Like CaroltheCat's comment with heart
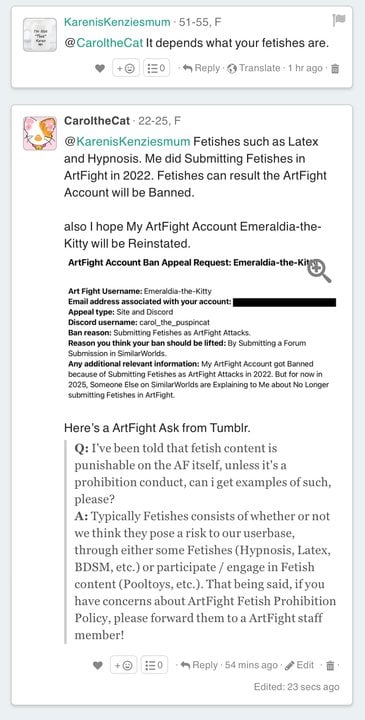 coord(98,665)
